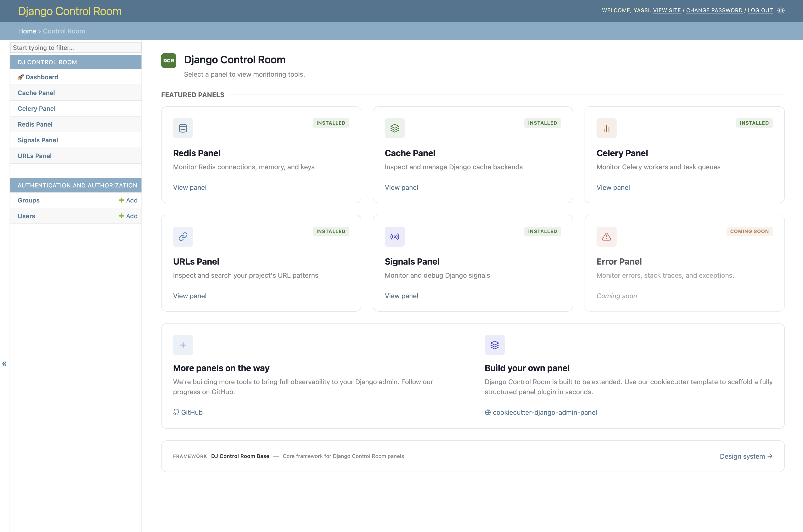Click the DJ CONTROL ROOM sidebar header
The width and height of the screenshot is (803, 532).
(x=47, y=62)
